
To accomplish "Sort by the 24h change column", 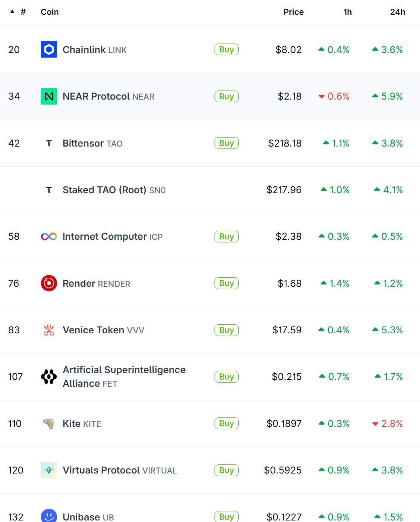I will 398,12.
